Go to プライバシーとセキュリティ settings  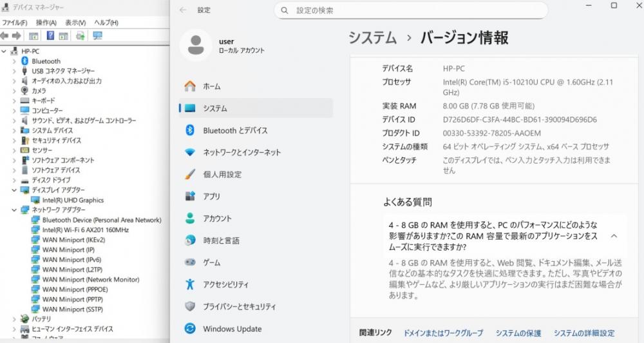pyautogui.click(x=239, y=307)
